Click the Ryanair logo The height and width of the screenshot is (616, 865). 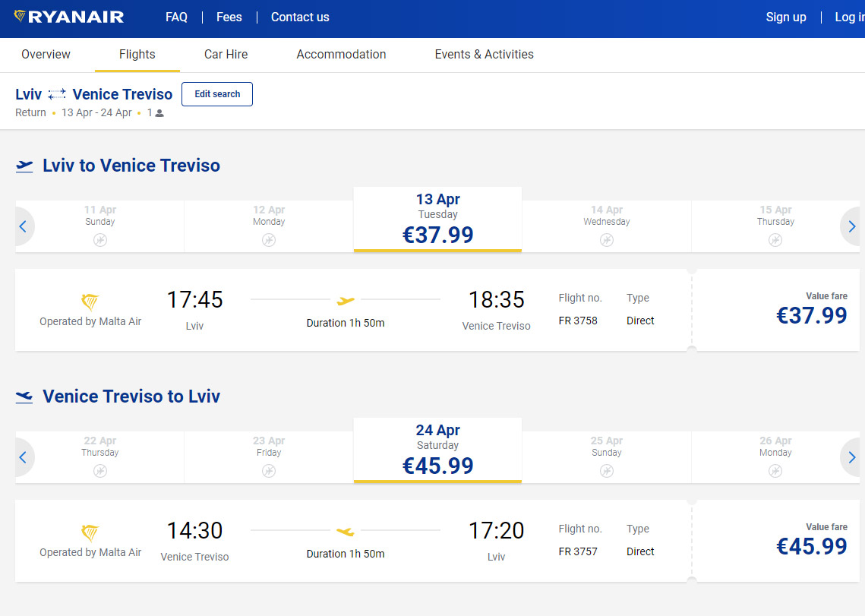coord(69,17)
